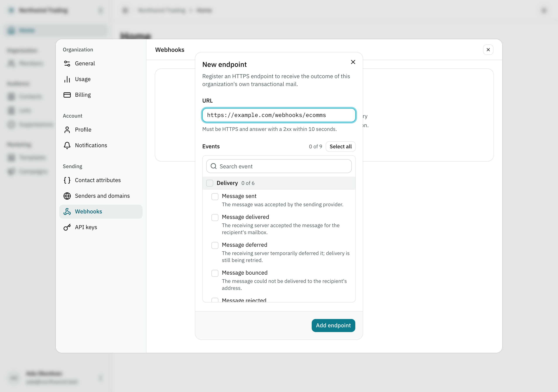Click the 'Message bounced' label

click(x=245, y=273)
